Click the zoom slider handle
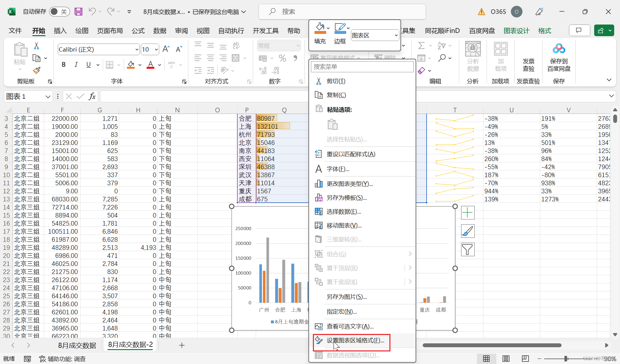The height and width of the screenshot is (364, 620). pos(566,359)
